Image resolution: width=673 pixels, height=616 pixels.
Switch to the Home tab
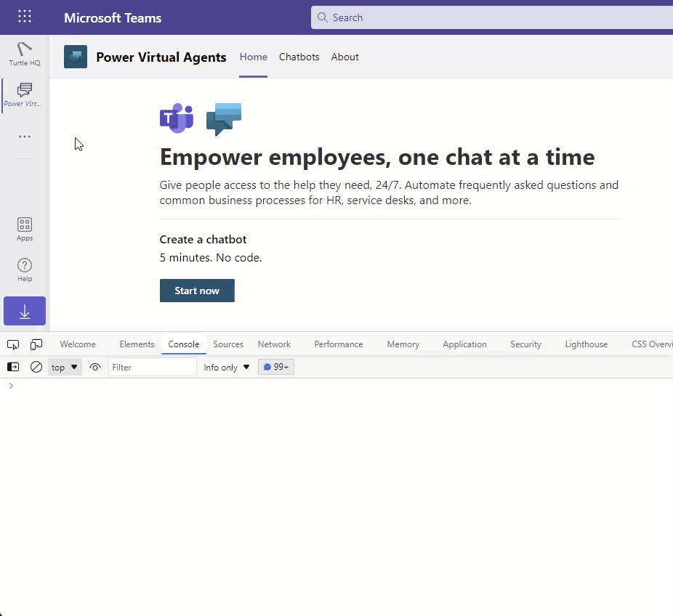click(253, 57)
